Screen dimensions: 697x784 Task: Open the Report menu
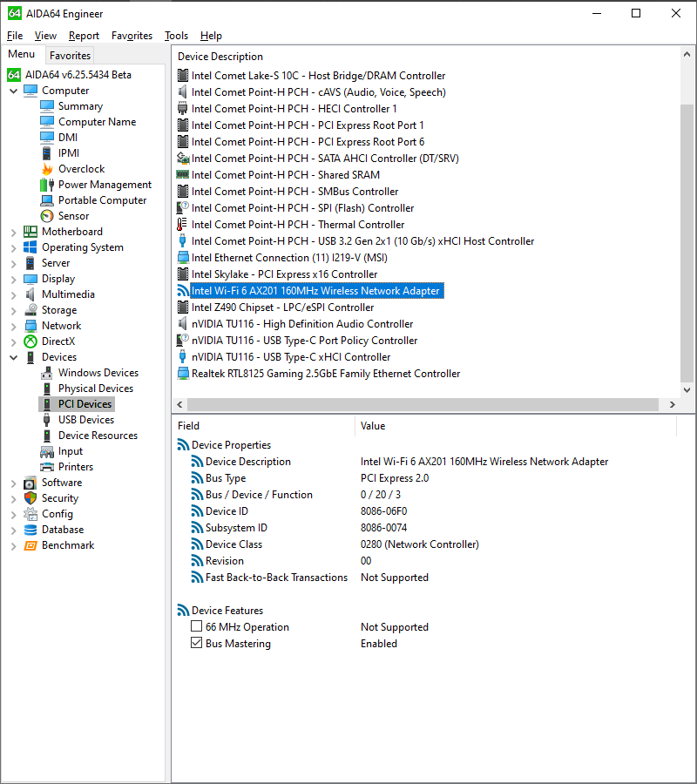(84, 36)
